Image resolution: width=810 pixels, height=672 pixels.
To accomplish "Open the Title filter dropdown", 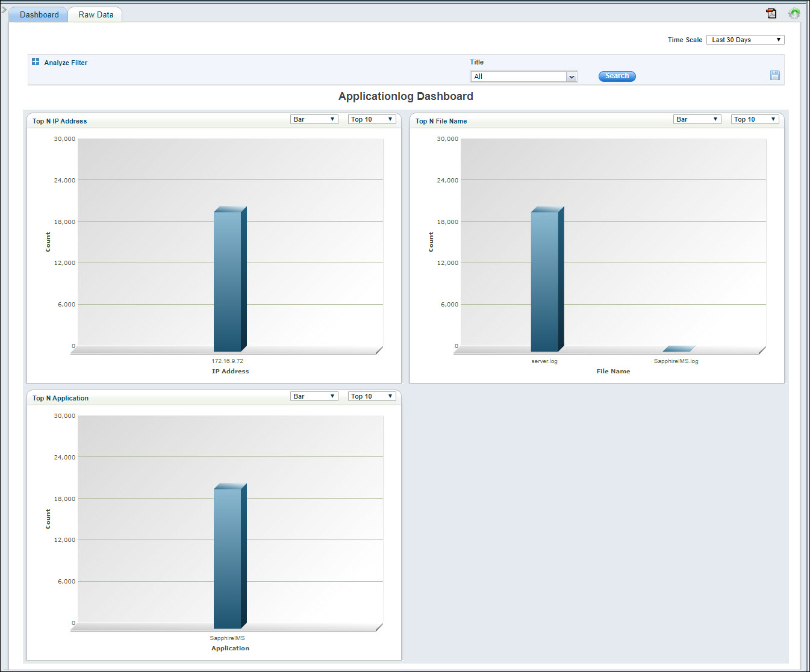I will point(523,76).
